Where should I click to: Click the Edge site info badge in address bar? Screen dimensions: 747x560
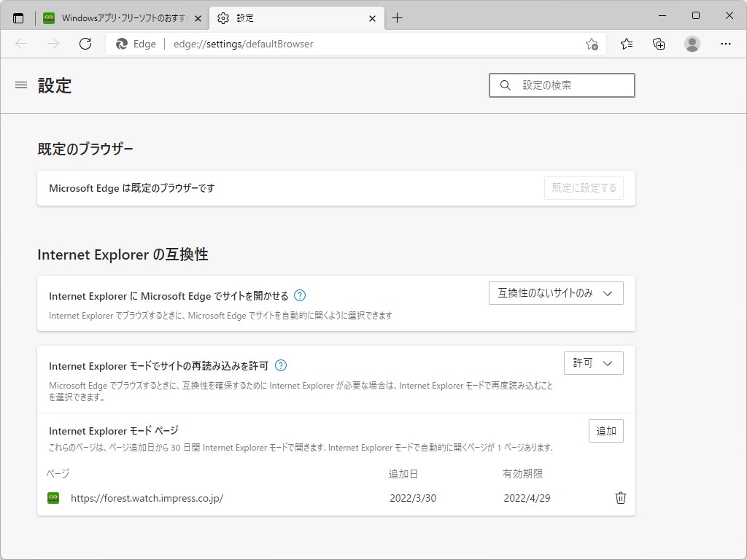[136, 44]
